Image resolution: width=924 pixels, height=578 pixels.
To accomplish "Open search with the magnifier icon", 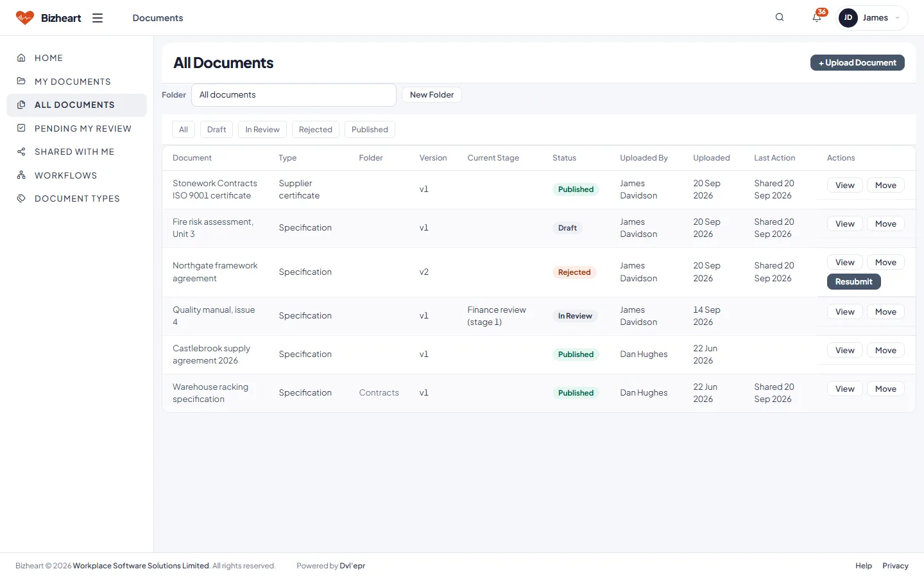I will pos(780,17).
